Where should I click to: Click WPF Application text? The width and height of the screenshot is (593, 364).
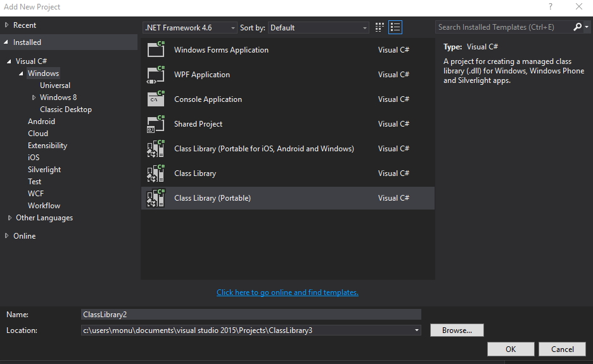point(202,75)
